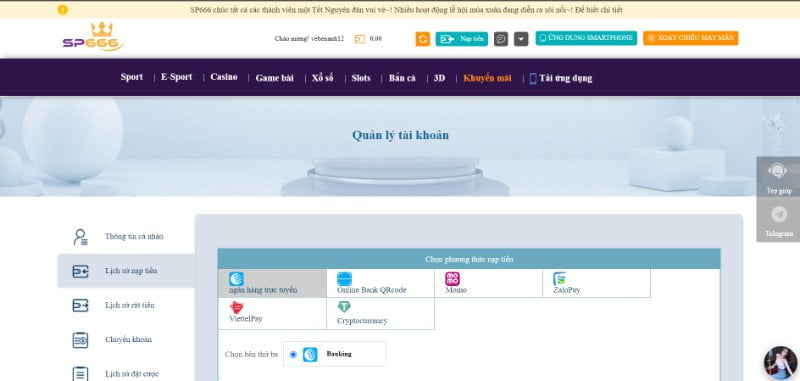Open the Casino menu
This screenshot has width=800, height=381.
click(224, 77)
